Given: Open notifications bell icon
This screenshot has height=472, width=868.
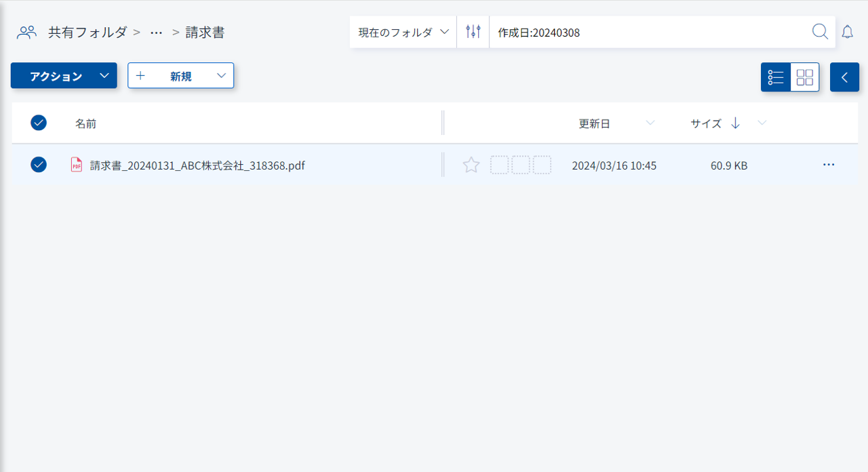Looking at the screenshot, I should [x=848, y=32].
